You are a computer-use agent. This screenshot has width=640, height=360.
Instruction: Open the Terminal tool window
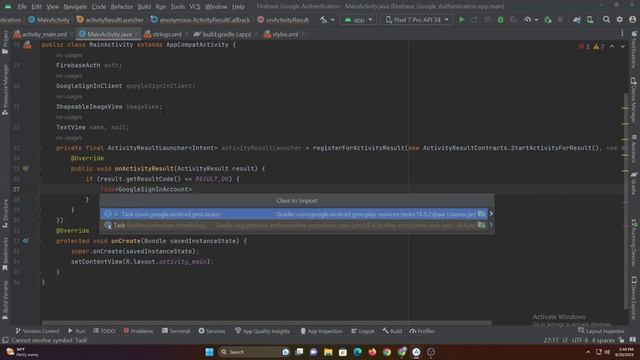coord(176,331)
